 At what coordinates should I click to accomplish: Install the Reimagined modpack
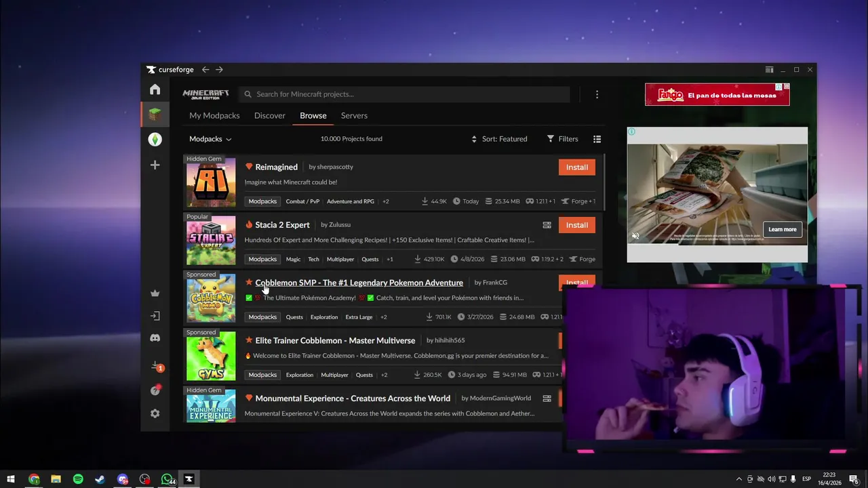(577, 167)
